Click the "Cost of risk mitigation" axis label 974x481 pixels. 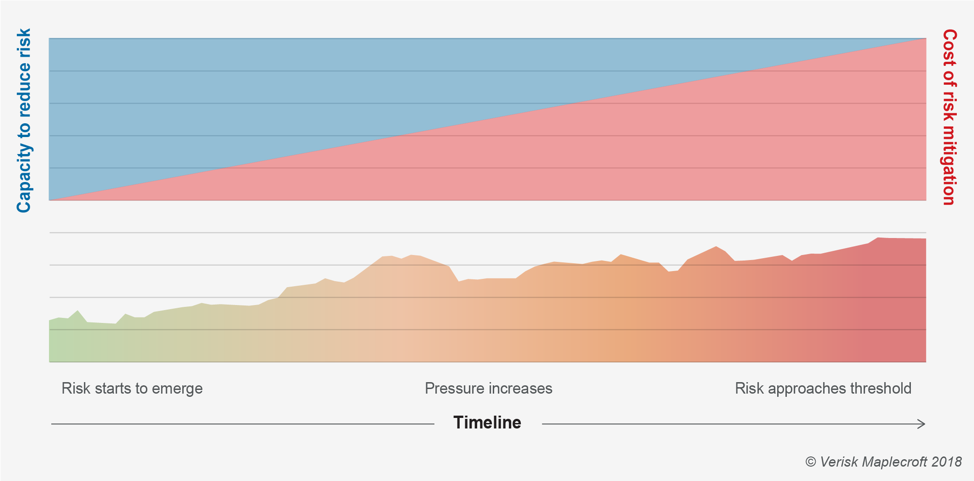point(949,118)
